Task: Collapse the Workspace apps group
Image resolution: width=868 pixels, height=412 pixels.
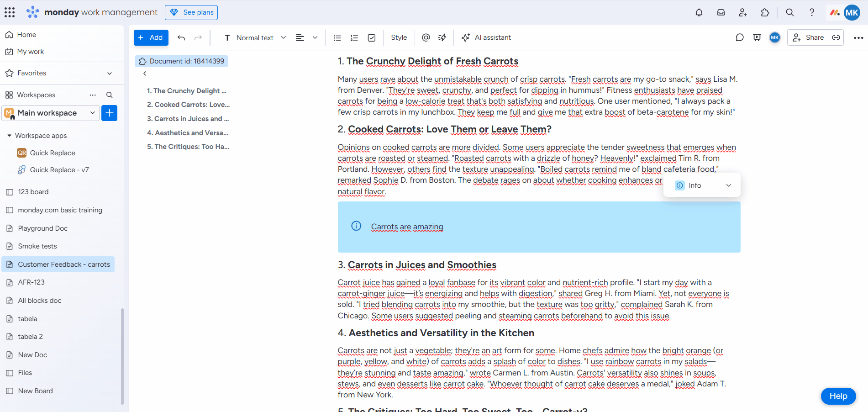Action: (x=9, y=136)
